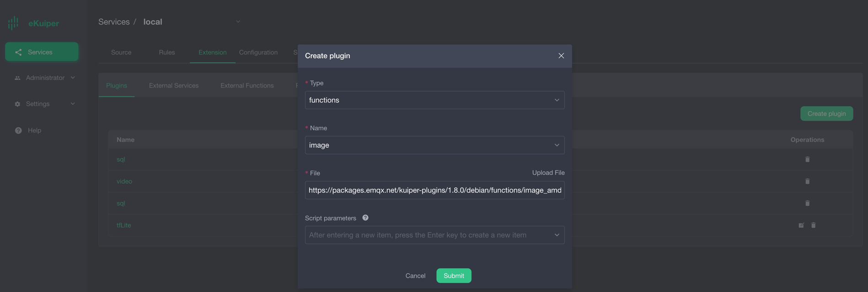Screen dimensions: 868x292
Task: Delete the tfLite plugin
Action: click(x=813, y=225)
